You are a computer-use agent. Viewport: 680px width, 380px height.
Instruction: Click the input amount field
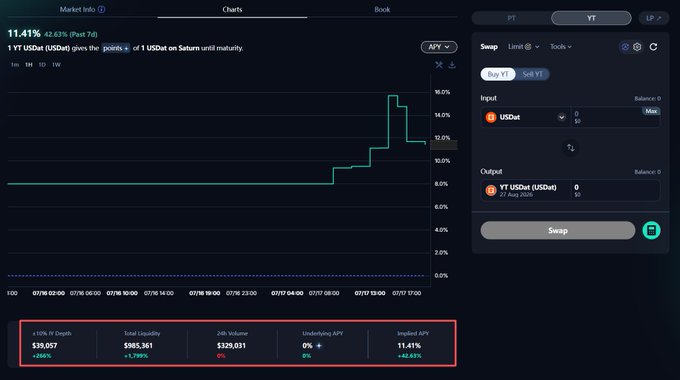[615, 117]
